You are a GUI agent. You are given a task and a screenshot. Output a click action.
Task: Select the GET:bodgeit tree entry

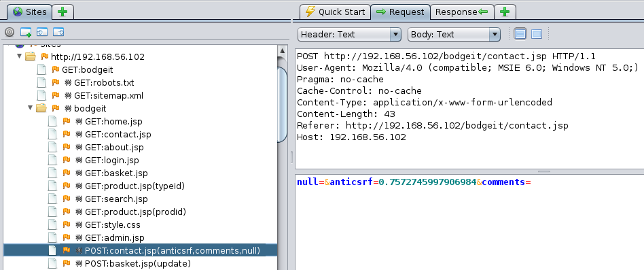click(x=88, y=69)
